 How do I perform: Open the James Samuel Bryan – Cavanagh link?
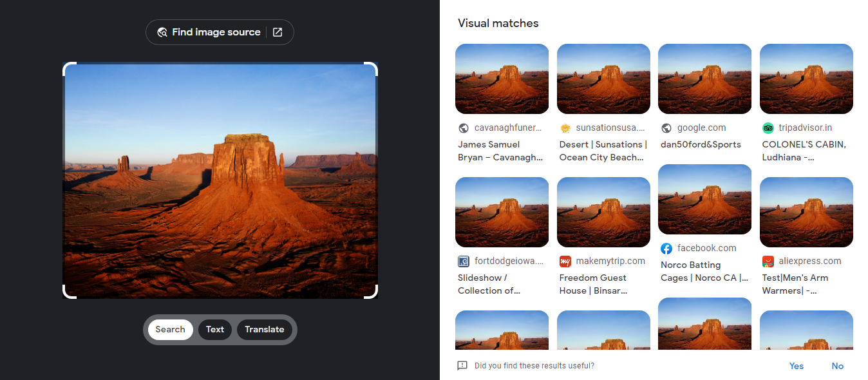pyautogui.click(x=500, y=151)
